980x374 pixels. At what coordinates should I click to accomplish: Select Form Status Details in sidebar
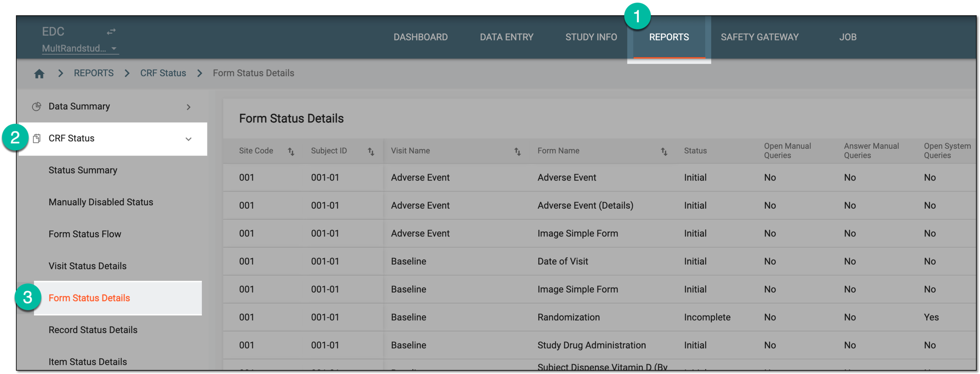(118, 298)
